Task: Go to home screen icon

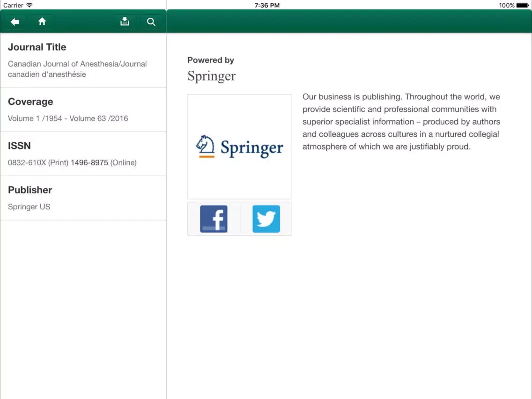Action: [42, 22]
